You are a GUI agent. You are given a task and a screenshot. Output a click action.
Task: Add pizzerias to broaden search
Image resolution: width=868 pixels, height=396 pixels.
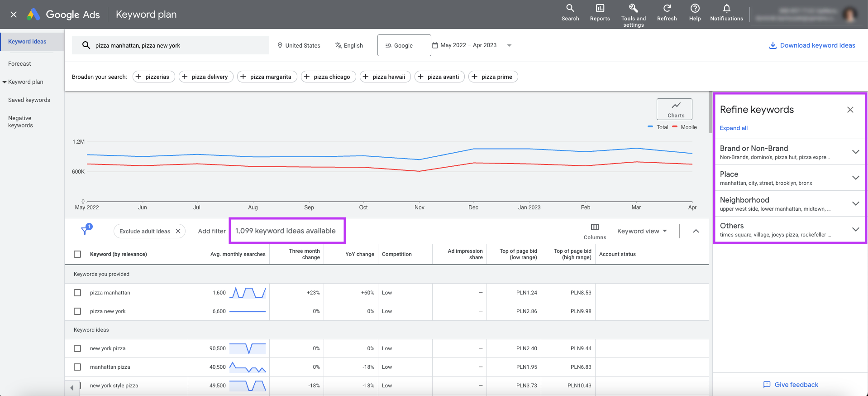point(154,77)
